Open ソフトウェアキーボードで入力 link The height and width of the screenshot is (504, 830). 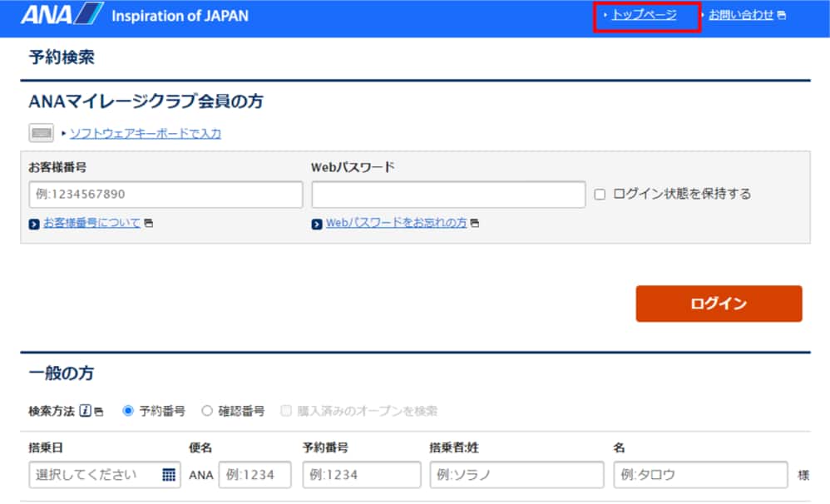point(145,134)
